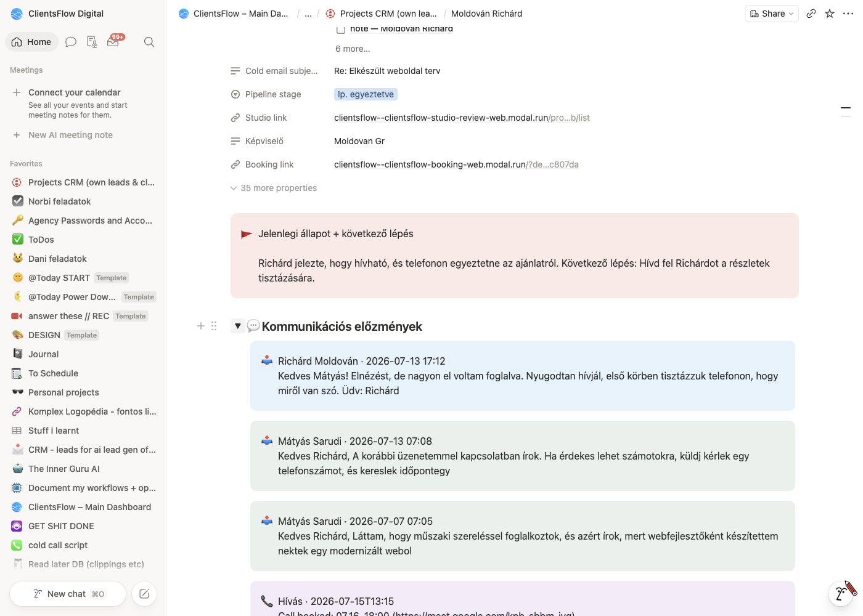Open the Ip. egyeztetve pipeline stage selector
The image size is (863, 616).
click(366, 94)
